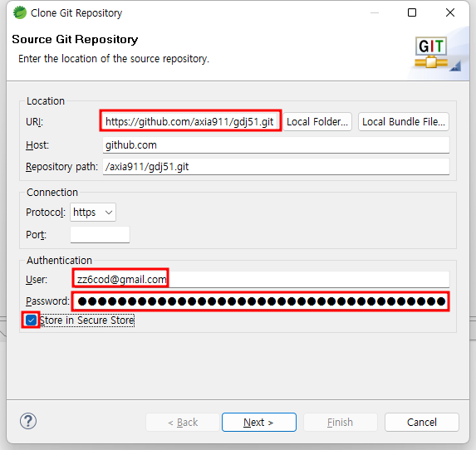
Task: Focus the URI input field
Action: coord(190,121)
